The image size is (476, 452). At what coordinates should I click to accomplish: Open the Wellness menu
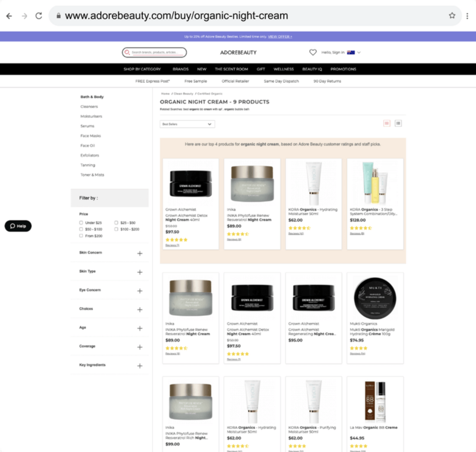[x=284, y=69]
